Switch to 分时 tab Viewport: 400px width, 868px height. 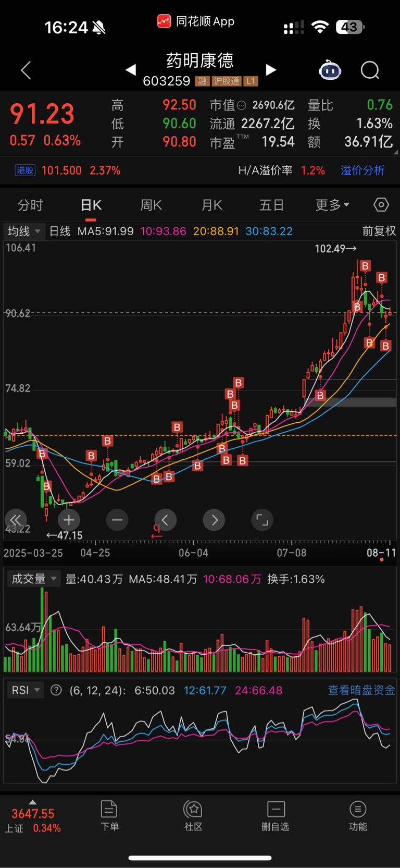click(30, 205)
